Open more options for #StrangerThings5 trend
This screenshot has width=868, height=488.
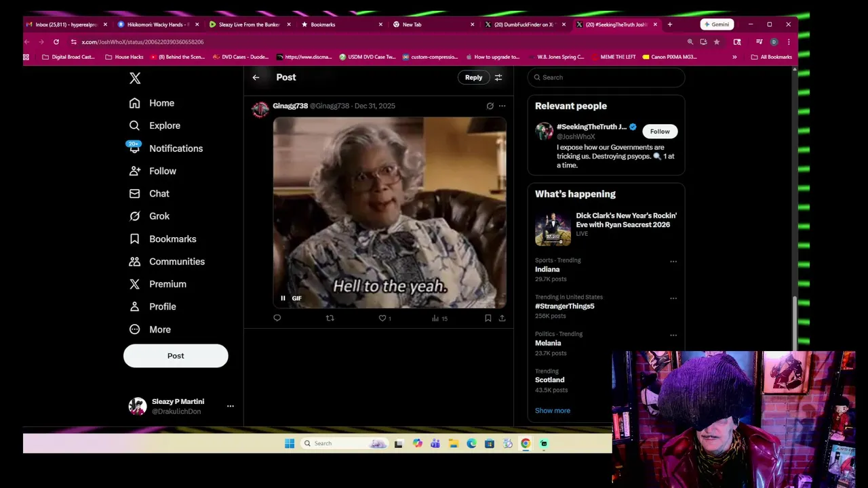(673, 298)
